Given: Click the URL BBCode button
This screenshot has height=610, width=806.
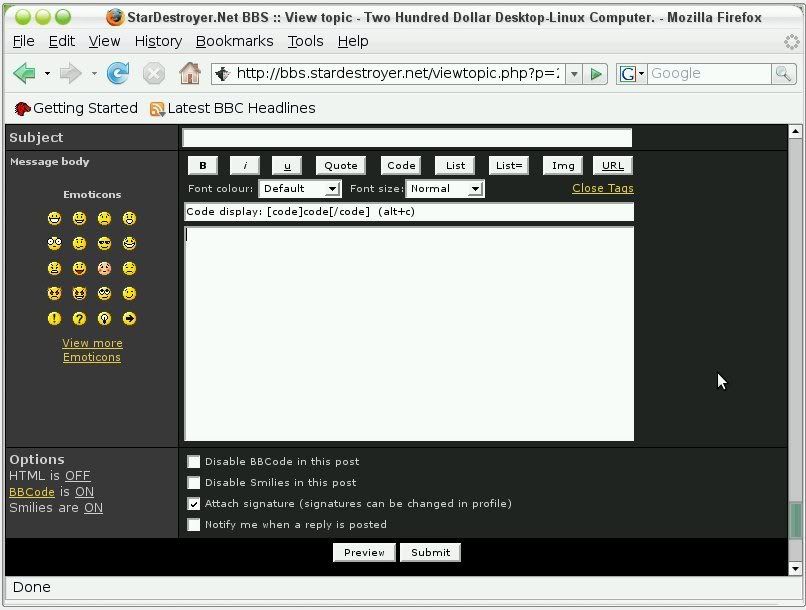Looking at the screenshot, I should coord(613,165).
